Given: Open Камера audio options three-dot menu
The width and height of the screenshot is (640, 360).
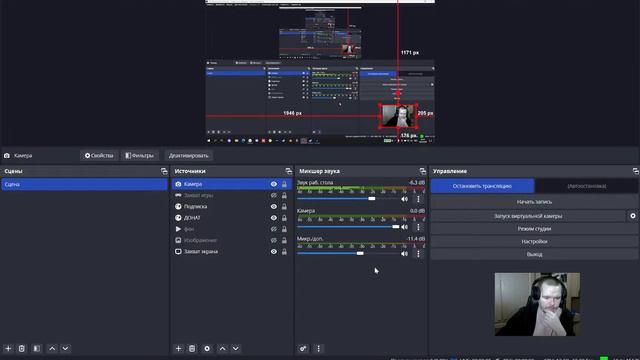Looking at the screenshot, I should click(418, 227).
